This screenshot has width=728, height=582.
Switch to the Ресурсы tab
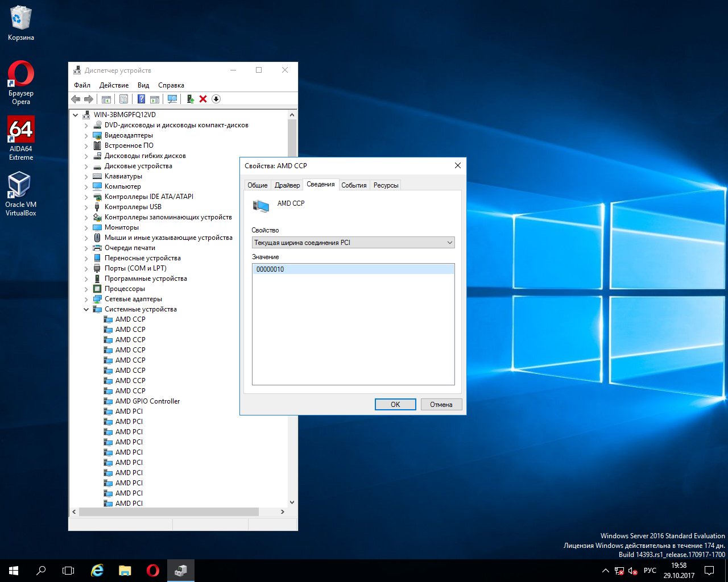[386, 185]
